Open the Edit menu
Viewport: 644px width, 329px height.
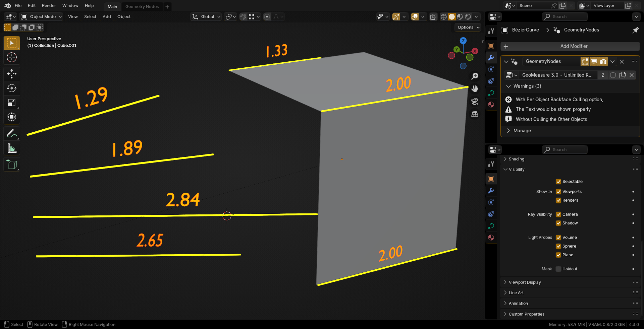pos(32,6)
